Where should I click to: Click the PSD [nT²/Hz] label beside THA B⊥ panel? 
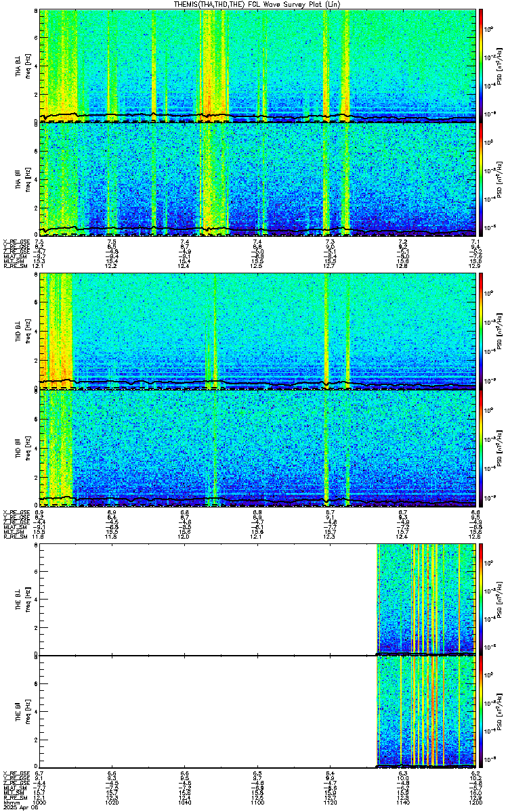(500, 66)
